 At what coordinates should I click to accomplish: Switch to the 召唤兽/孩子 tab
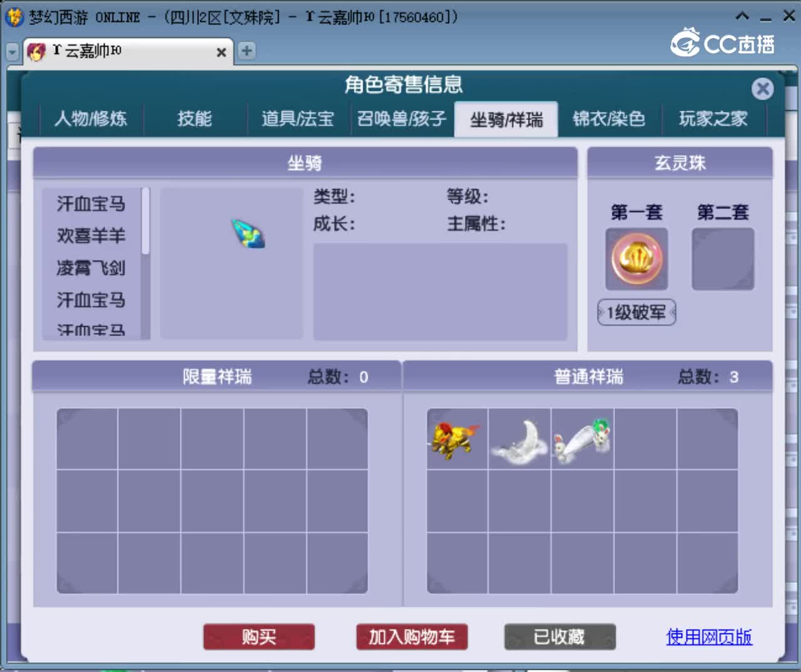[402, 118]
